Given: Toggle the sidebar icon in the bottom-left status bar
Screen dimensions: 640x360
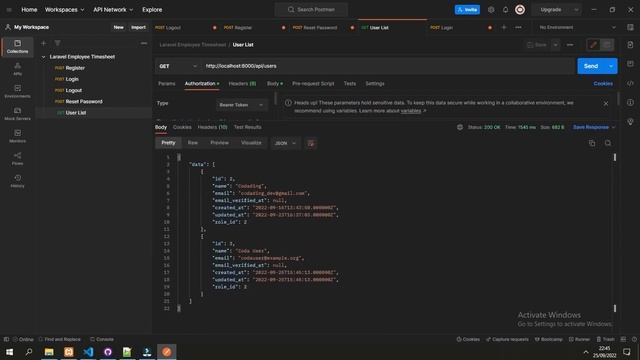Looking at the screenshot, I should pyautogui.click(x=6, y=339).
